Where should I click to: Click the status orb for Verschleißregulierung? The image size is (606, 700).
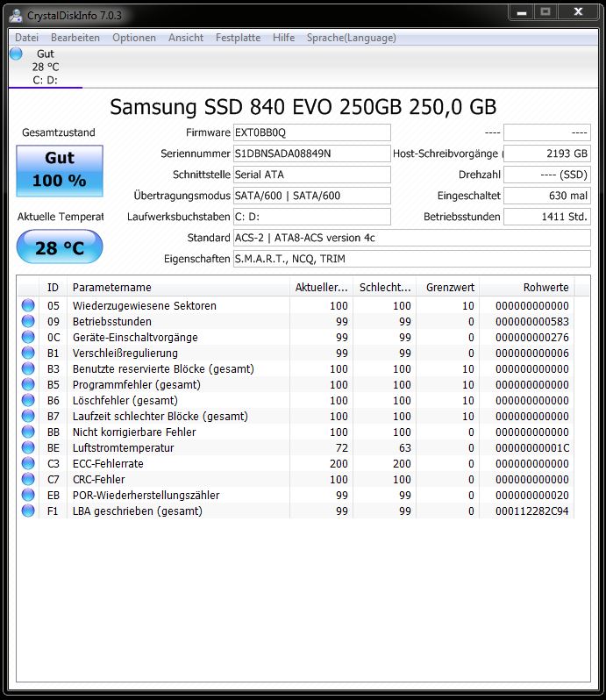click(28, 353)
